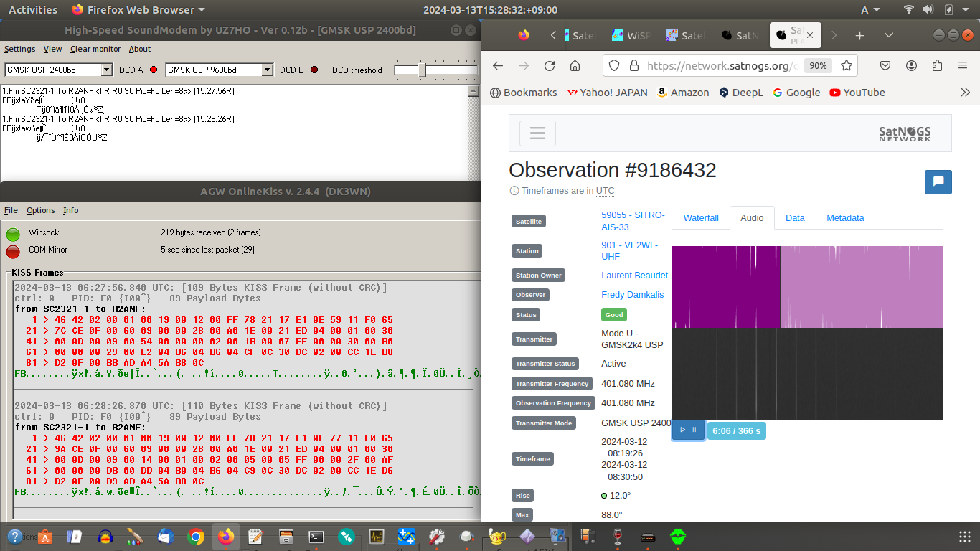Launch text editor notepad in dock

click(x=255, y=536)
